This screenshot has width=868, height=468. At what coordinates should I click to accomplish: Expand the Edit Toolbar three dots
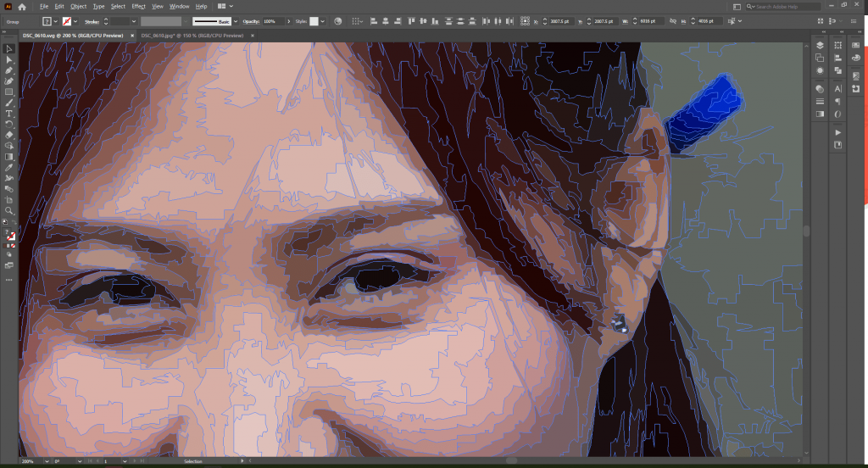tap(8, 280)
